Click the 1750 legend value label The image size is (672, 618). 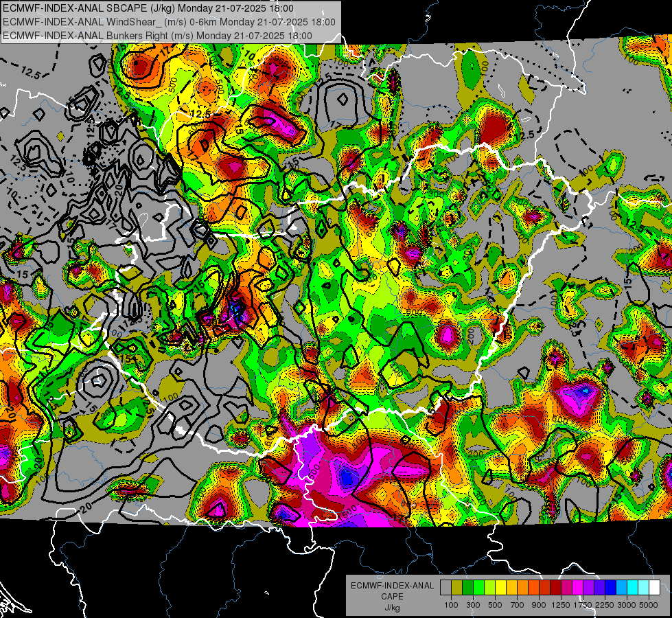[x=583, y=605]
